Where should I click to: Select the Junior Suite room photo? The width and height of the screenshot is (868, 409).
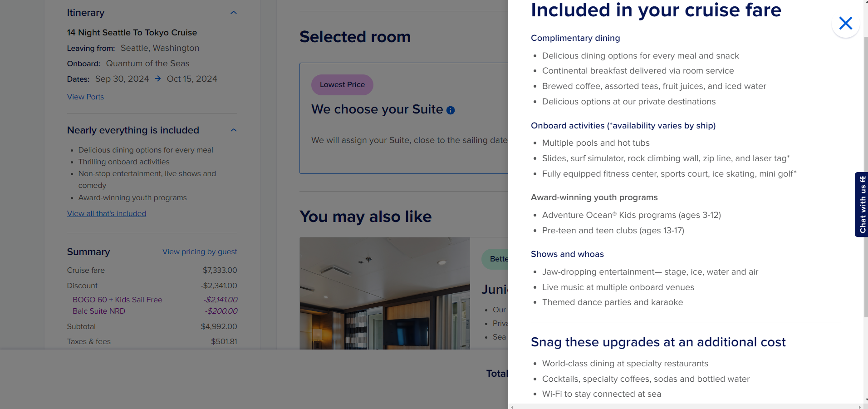coord(385,293)
